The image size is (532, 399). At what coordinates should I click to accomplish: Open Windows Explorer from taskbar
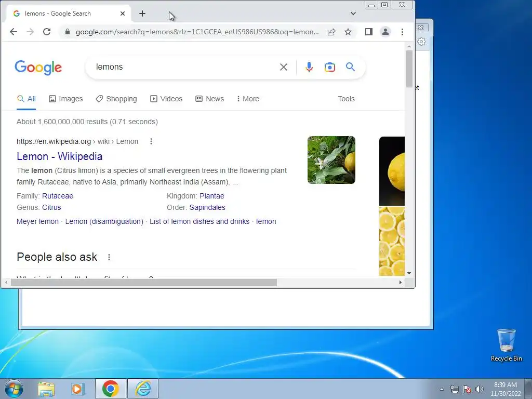pos(46,389)
